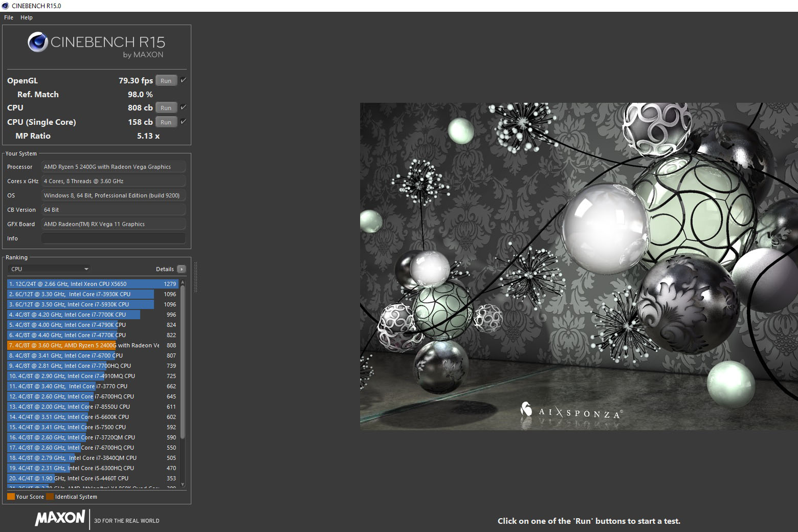Click the ranking scrollbar down arrow

(x=183, y=484)
